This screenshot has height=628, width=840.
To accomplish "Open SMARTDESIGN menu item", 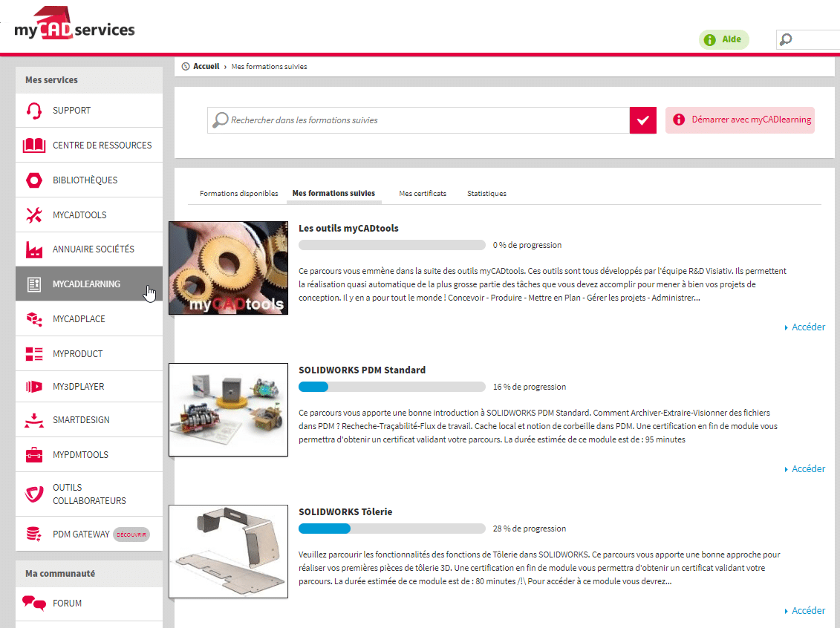I will tap(89, 420).
